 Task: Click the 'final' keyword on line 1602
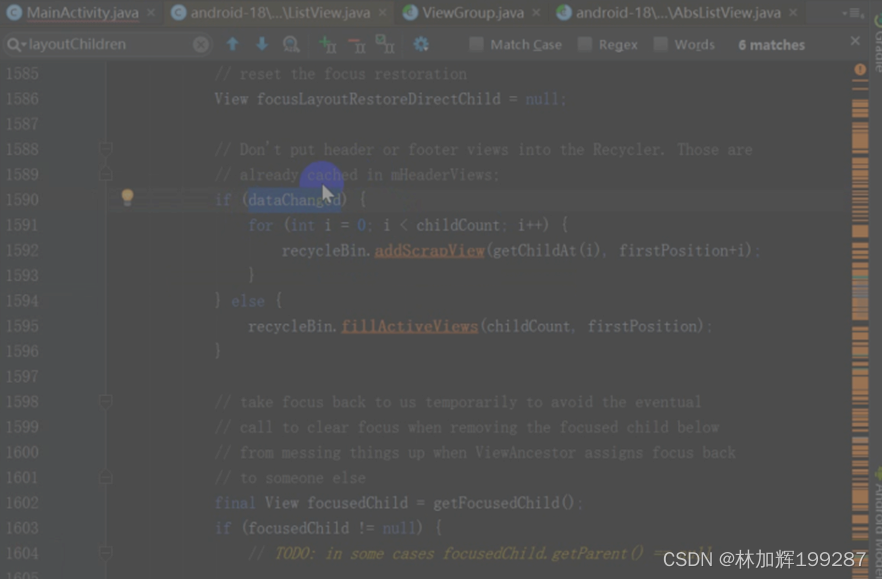click(x=235, y=503)
